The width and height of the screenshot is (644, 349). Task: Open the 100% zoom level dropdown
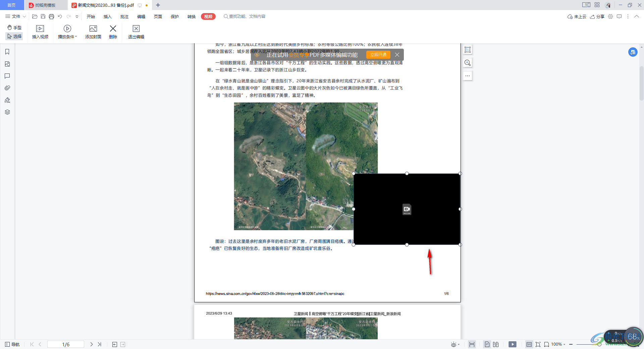558,344
